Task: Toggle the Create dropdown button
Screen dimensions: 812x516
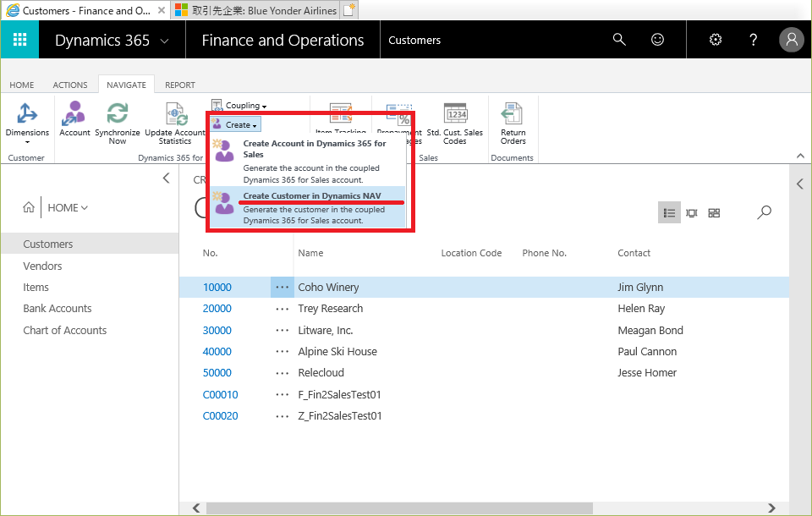Action: pos(234,124)
